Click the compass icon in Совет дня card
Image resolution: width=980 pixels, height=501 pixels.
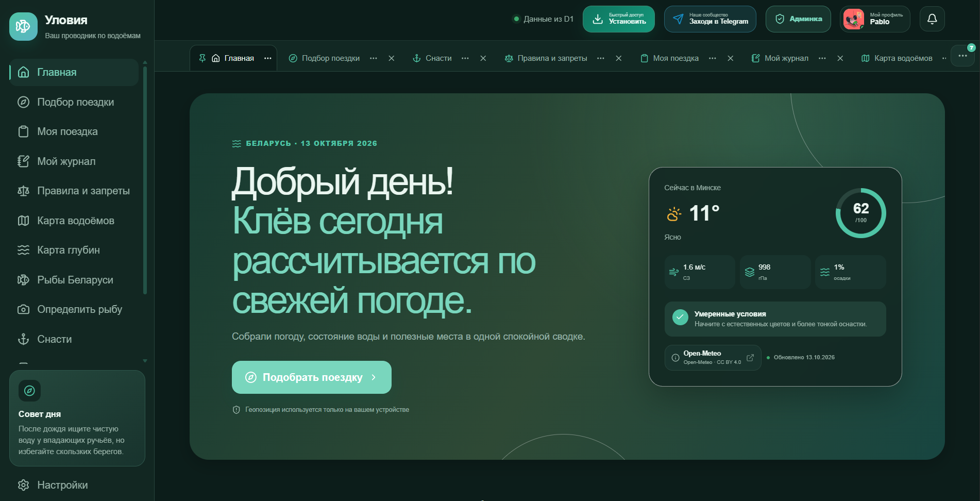29,391
